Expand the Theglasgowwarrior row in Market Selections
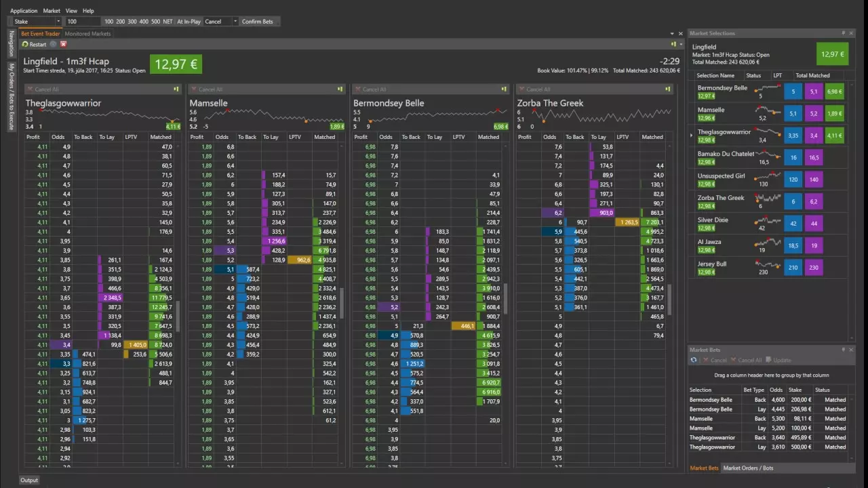Viewport: 868px width, 488px height. pos(692,135)
